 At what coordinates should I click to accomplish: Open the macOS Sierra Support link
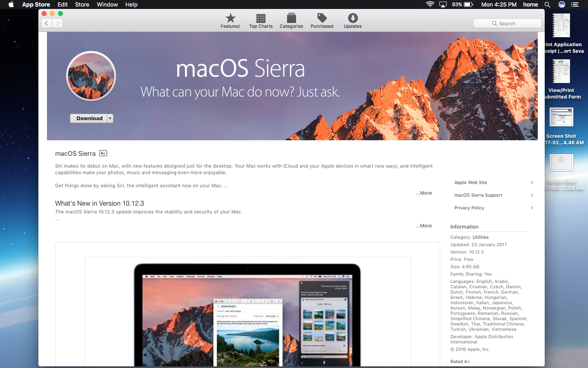point(478,195)
